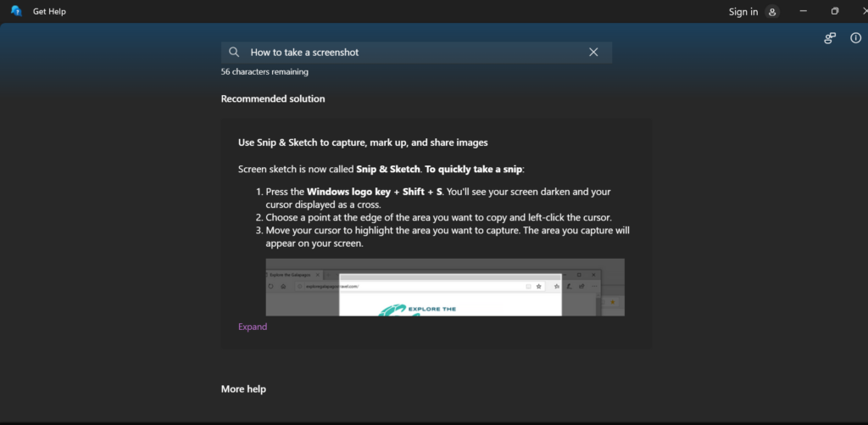This screenshot has height=425, width=868.
Task: Clear the search query with X
Action: coord(593,52)
